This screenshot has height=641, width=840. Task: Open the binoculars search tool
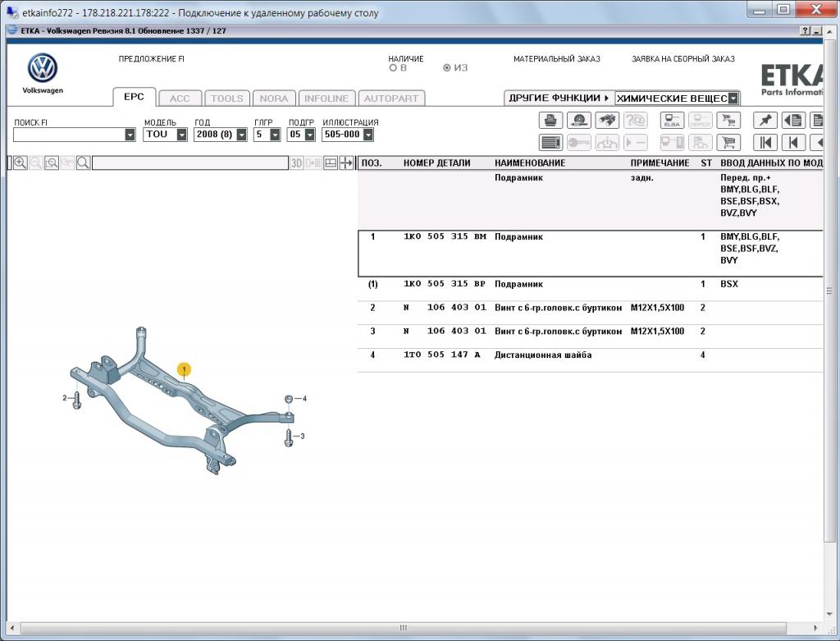(x=607, y=120)
